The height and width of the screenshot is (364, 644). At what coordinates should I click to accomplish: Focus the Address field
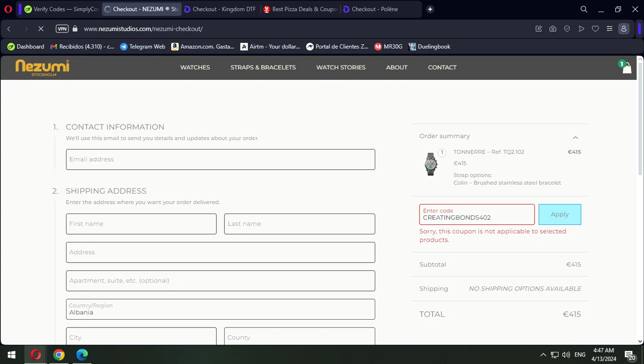point(221,252)
